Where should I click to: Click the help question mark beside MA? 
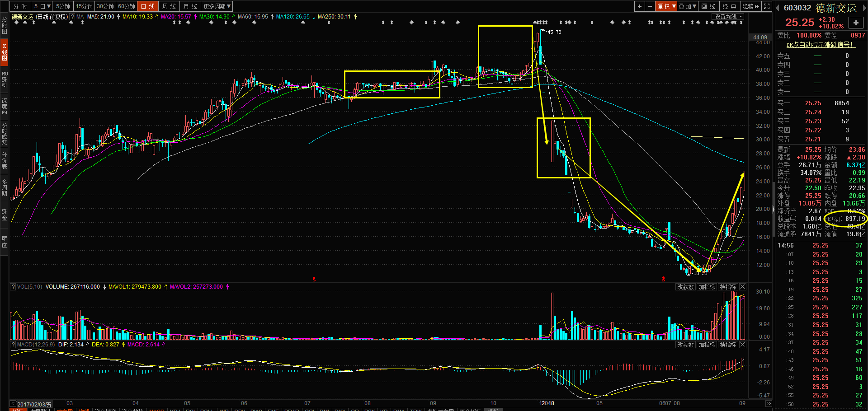[x=72, y=17]
